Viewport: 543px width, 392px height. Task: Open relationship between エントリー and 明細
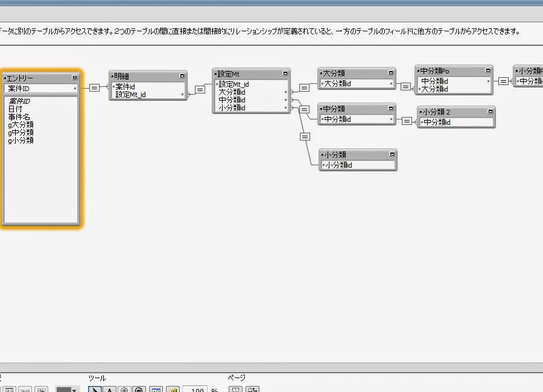pos(94,88)
